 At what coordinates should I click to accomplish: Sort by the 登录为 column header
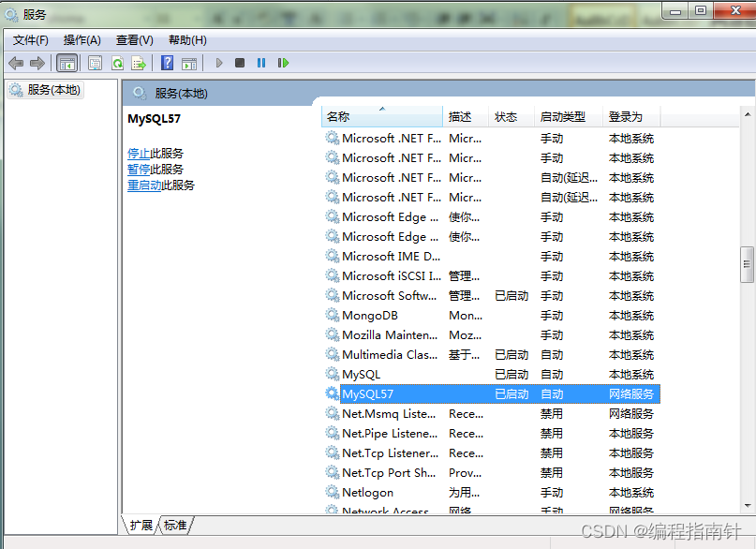(x=631, y=117)
